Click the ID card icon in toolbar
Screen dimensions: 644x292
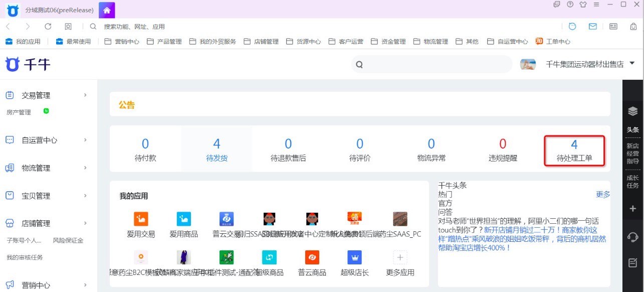(613, 26)
